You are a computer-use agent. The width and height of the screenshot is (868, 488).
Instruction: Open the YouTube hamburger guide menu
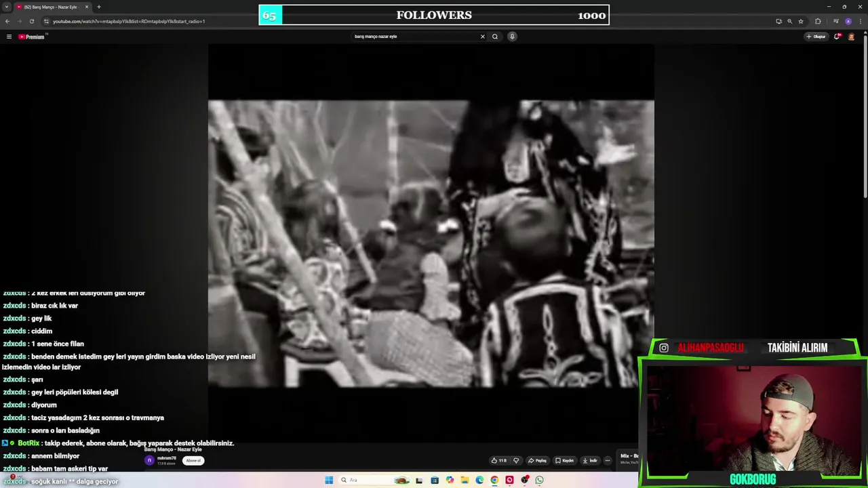point(9,37)
